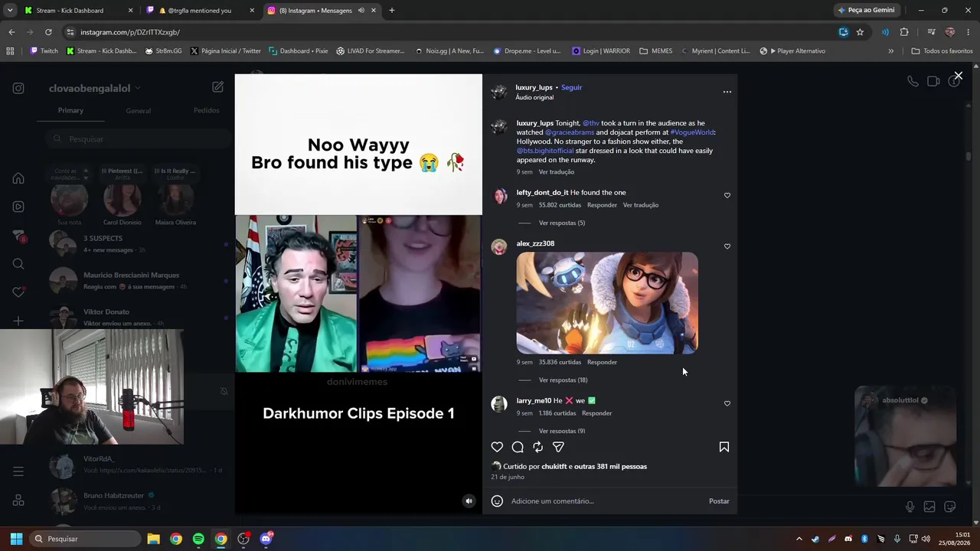This screenshot has height=551, width=980.
Task: Open the 3 SUSPECTS conversation
Action: coord(135,243)
